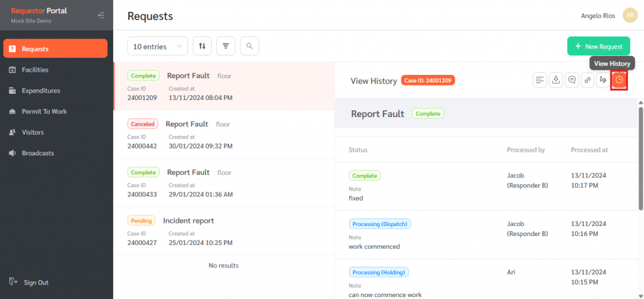Click the sort arrows button
644x299 pixels.
tap(202, 46)
